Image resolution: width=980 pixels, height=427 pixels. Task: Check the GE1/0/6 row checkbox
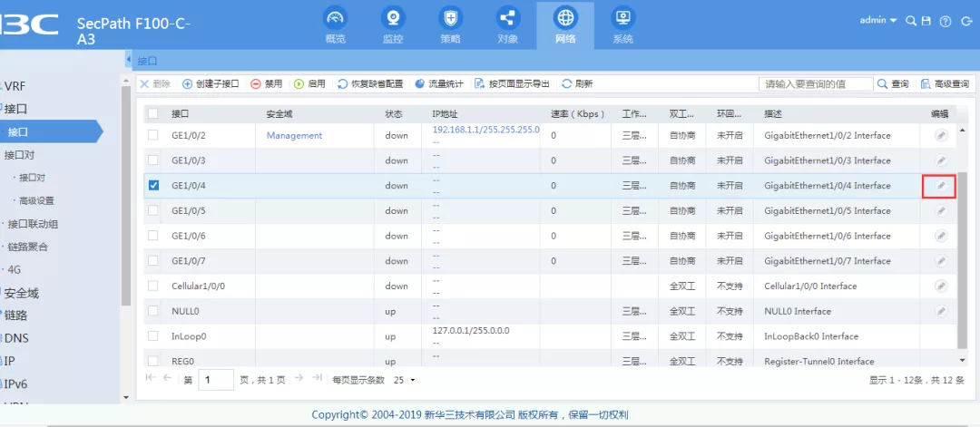(x=153, y=236)
